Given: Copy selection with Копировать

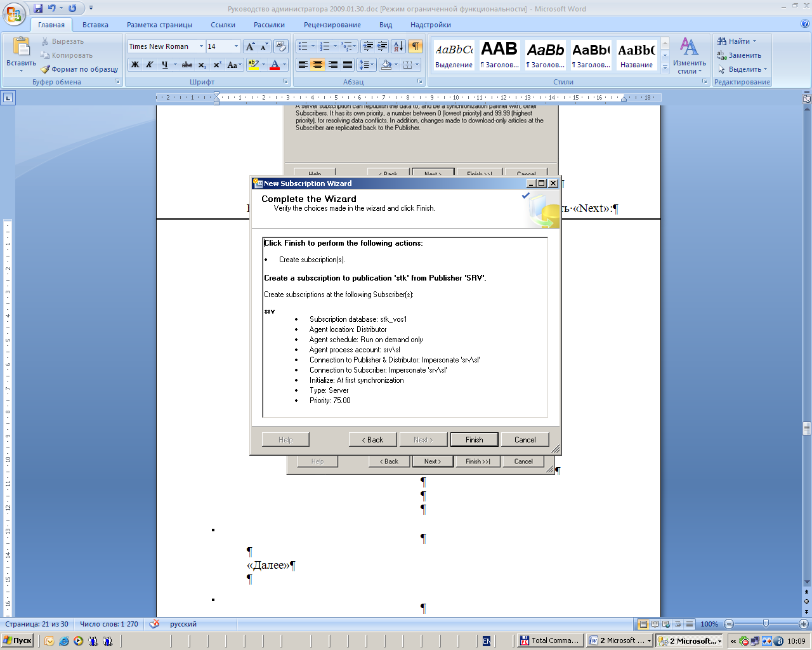Looking at the screenshot, I should coord(67,55).
